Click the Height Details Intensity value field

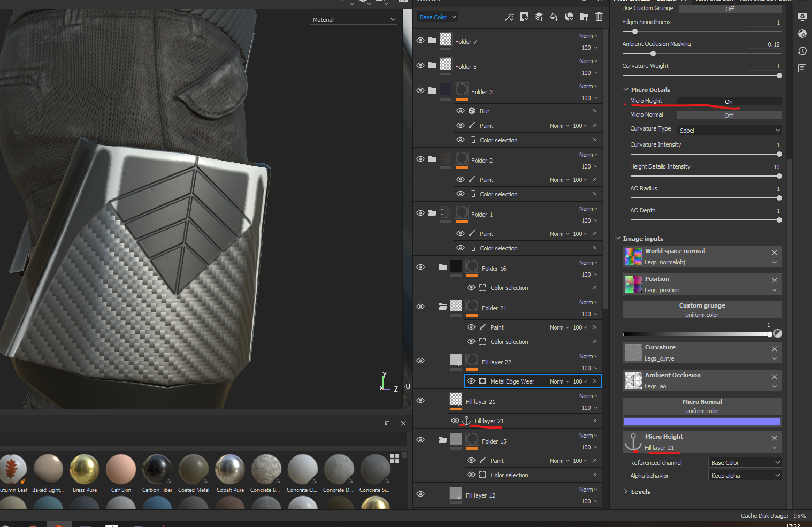(x=764, y=167)
